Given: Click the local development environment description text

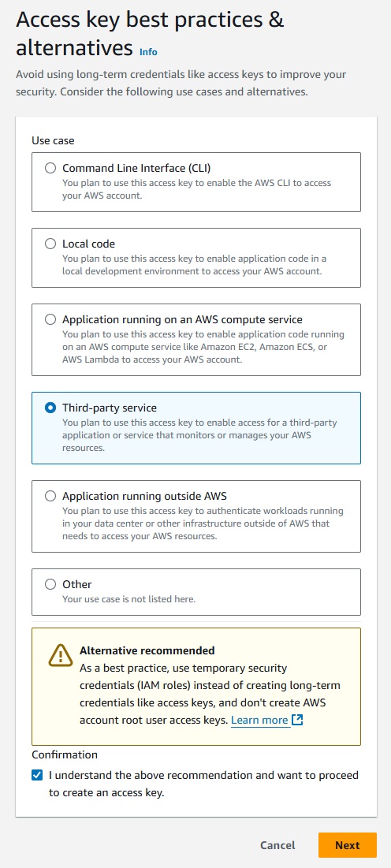Looking at the screenshot, I should coord(195,265).
